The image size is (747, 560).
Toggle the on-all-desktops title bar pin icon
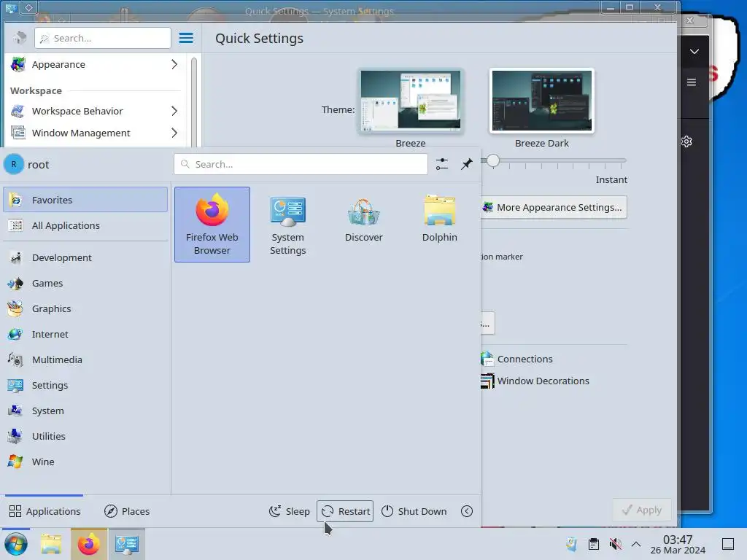(29, 7)
